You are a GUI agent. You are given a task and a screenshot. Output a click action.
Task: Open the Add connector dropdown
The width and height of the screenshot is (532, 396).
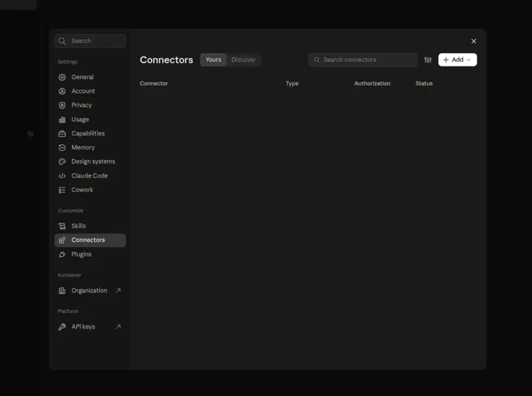(x=458, y=60)
